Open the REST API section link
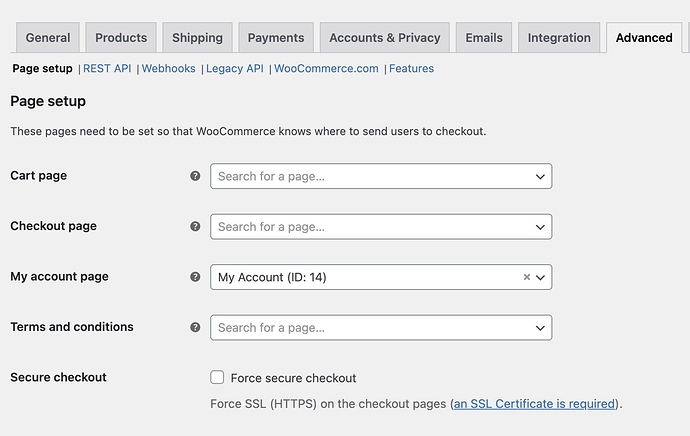The width and height of the screenshot is (690, 436). [x=107, y=69]
